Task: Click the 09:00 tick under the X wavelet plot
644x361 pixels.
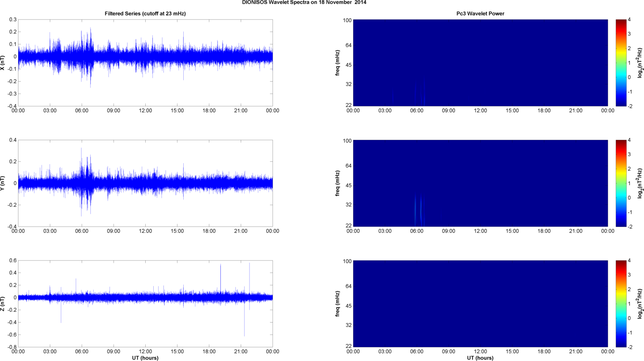Action: [x=448, y=111]
